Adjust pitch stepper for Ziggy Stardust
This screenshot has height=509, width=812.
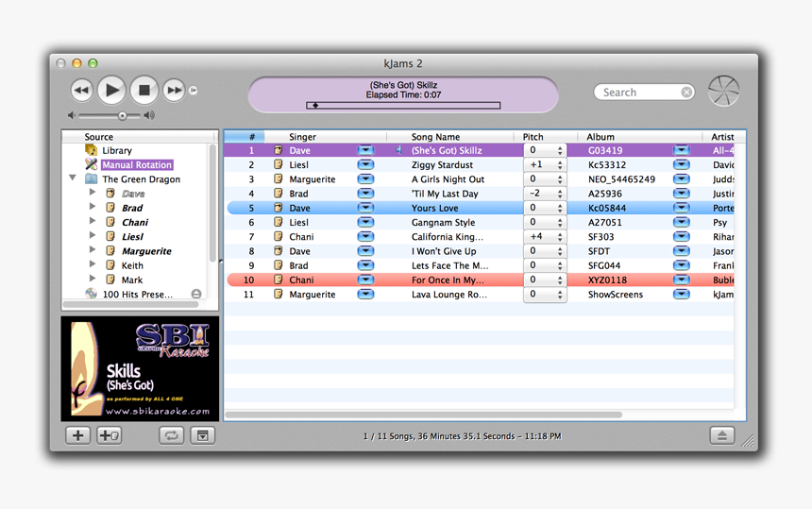560,164
